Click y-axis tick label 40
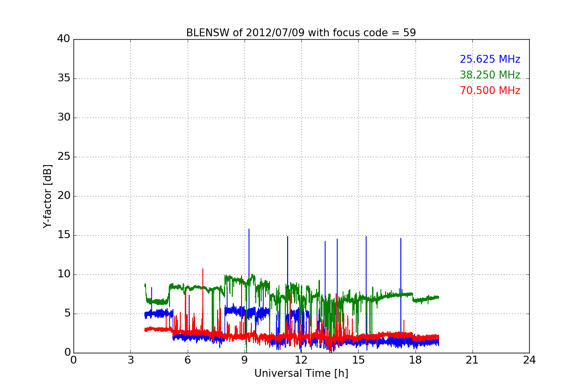 (x=63, y=39)
